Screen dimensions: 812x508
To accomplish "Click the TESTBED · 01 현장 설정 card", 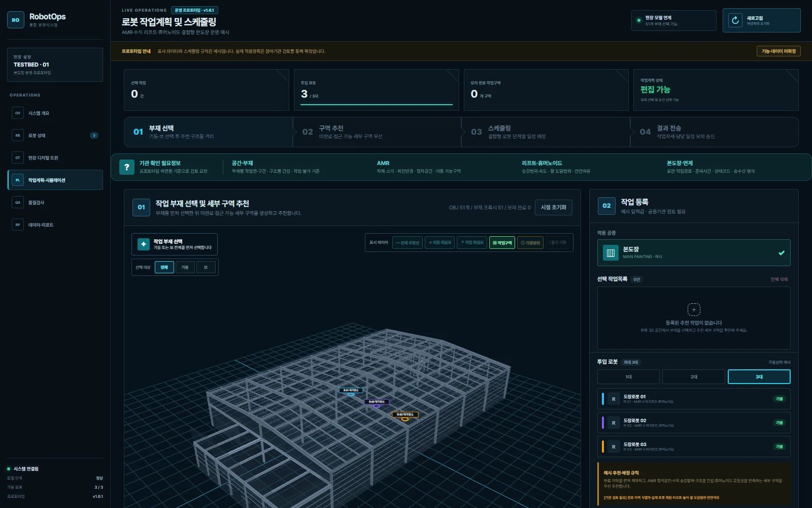I will [55, 65].
